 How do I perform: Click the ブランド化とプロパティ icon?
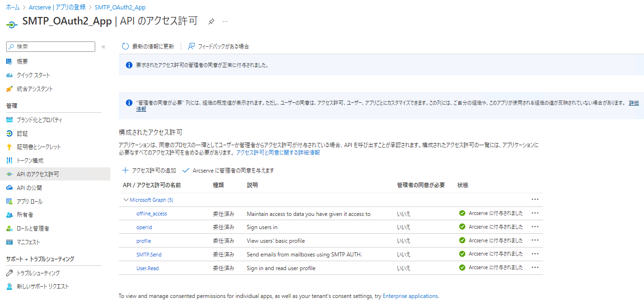[x=9, y=120]
